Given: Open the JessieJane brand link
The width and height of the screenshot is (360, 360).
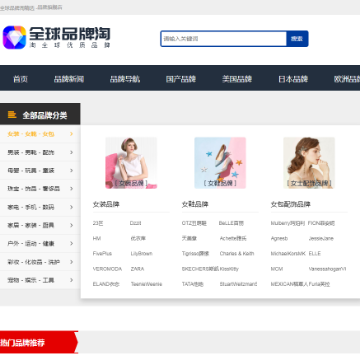Looking at the screenshot, I should click(x=321, y=238).
